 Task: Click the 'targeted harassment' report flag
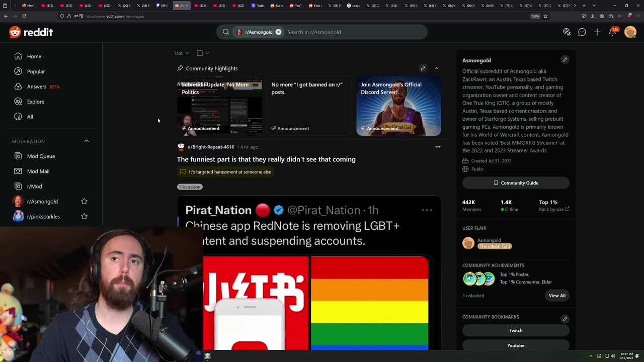tap(225, 172)
